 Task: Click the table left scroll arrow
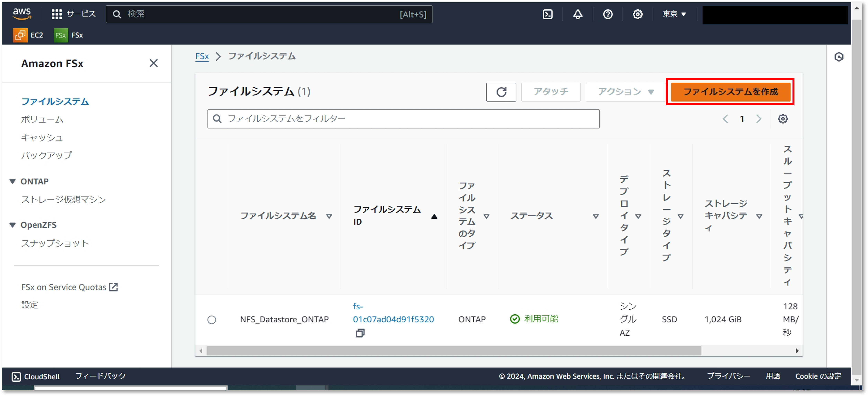click(201, 351)
